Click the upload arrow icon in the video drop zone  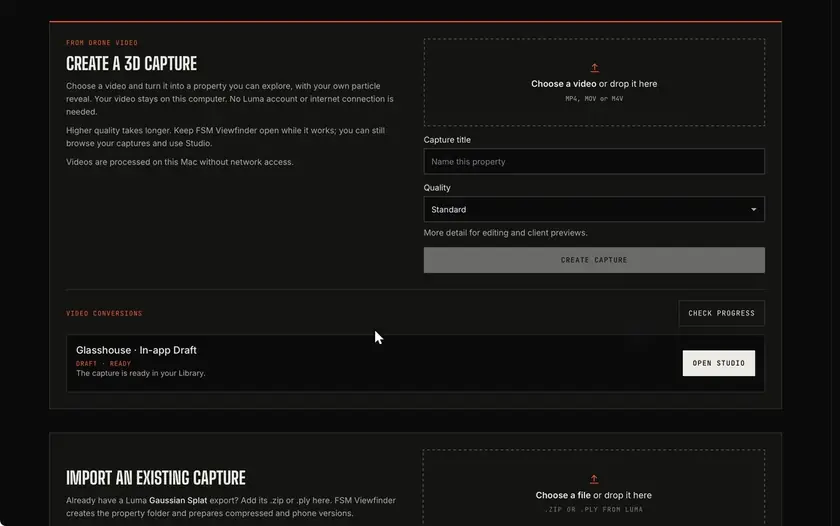click(594, 68)
